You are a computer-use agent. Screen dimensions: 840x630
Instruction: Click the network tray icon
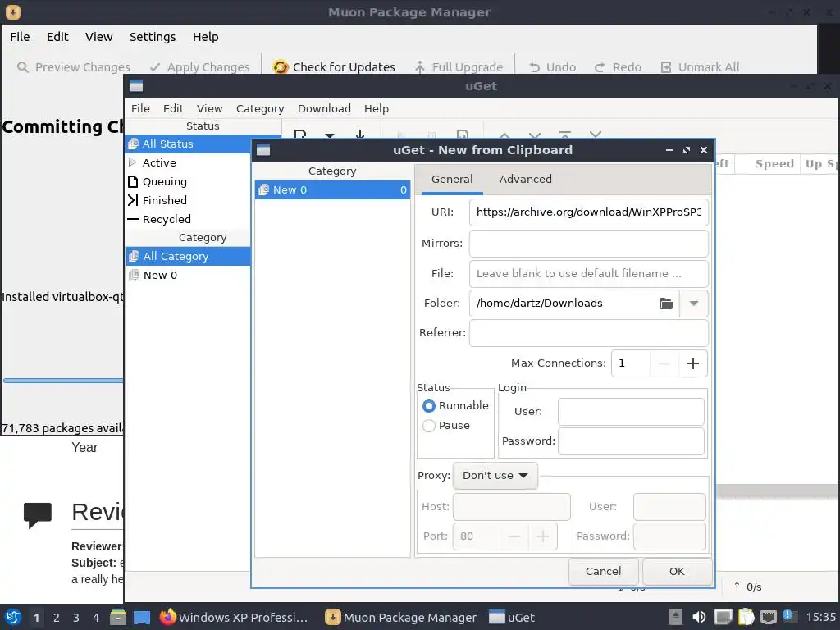click(x=768, y=617)
